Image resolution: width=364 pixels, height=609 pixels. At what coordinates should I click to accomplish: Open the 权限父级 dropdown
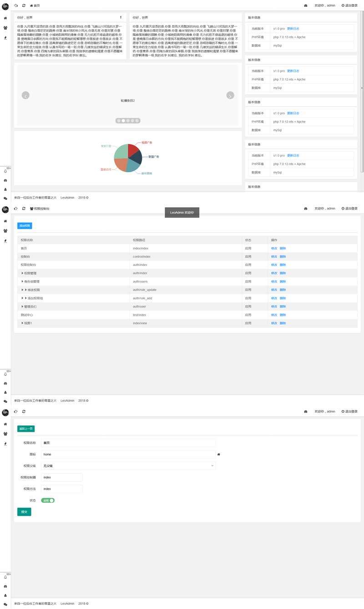pos(128,466)
